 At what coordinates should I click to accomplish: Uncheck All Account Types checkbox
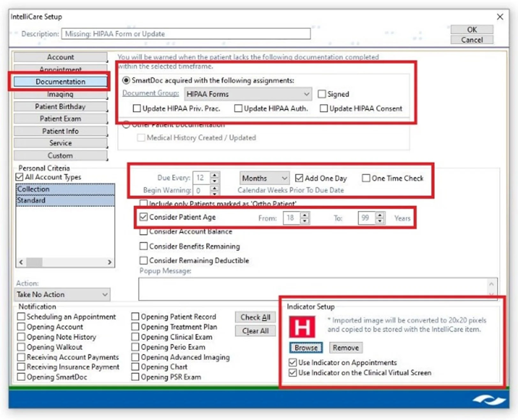click(19, 177)
